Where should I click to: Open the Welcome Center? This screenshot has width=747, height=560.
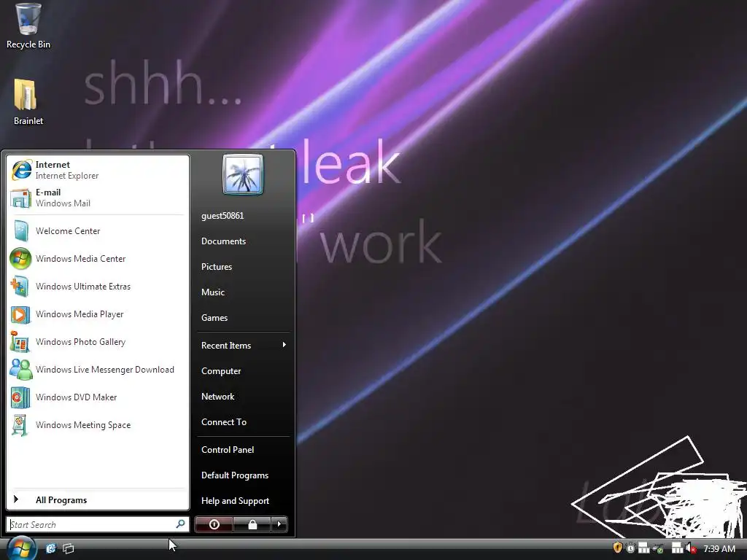(98, 231)
